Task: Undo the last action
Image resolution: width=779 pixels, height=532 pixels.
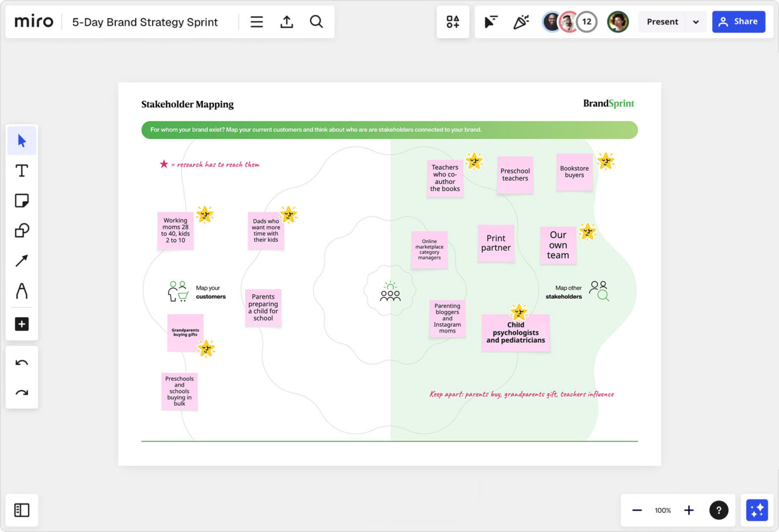Action: (x=22, y=363)
